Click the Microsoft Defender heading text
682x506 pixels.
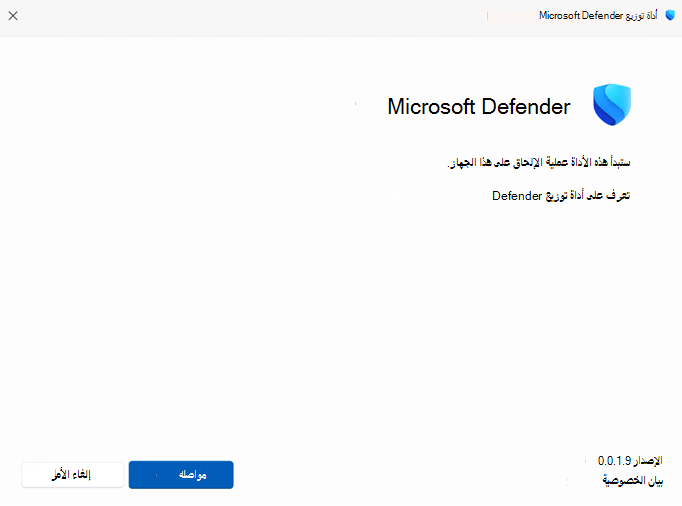click(x=478, y=107)
